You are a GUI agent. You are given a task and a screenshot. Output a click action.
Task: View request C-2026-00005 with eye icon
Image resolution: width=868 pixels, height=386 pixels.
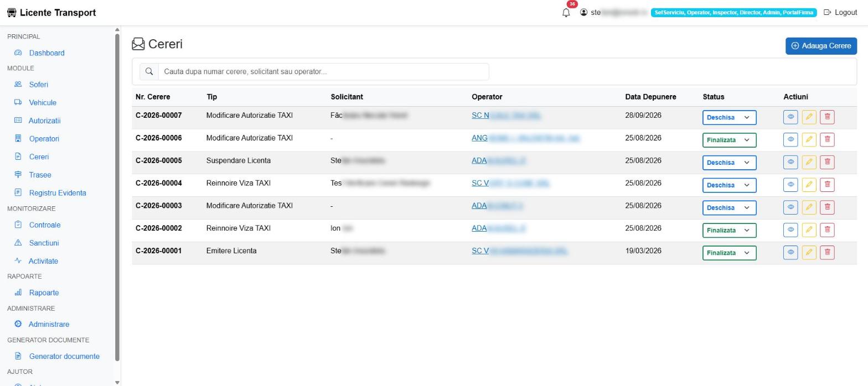pos(790,162)
